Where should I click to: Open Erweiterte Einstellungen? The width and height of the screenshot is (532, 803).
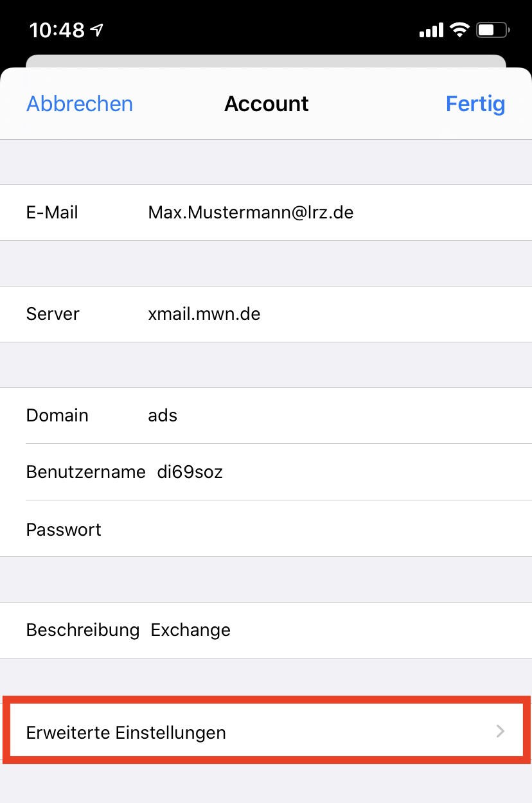click(x=126, y=732)
